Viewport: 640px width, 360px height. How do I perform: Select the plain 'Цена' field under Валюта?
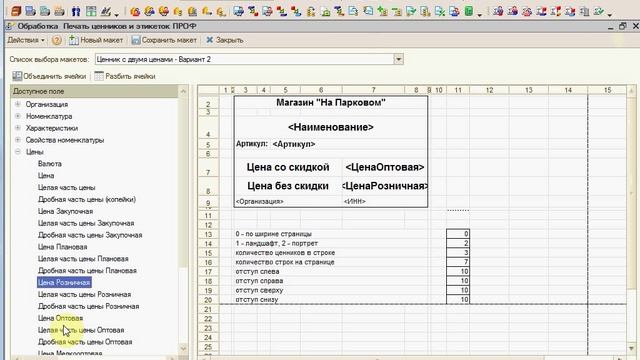tap(46, 176)
